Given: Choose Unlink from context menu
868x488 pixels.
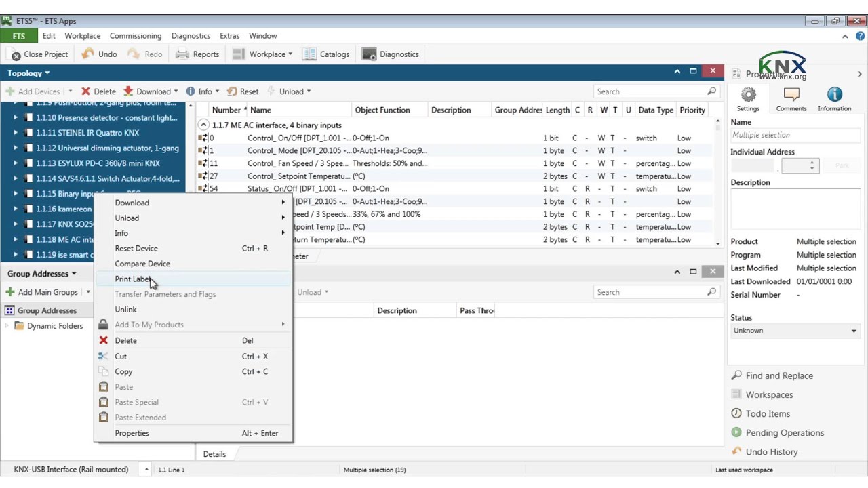Looking at the screenshot, I should click(193, 309).
